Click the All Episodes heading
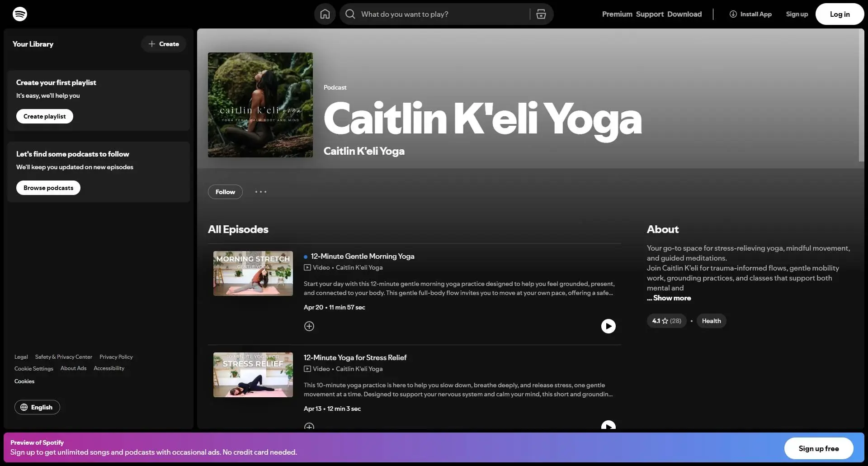The image size is (868, 466). tap(238, 229)
